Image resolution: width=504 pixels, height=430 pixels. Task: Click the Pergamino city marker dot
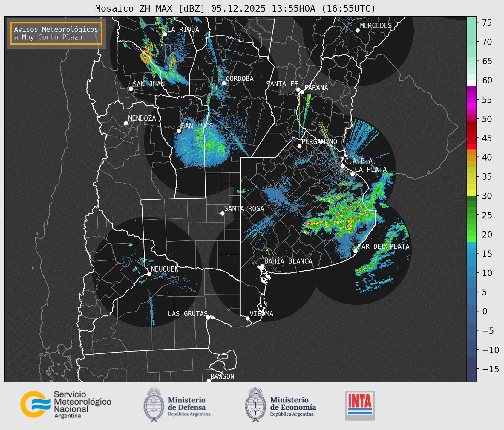(x=299, y=146)
